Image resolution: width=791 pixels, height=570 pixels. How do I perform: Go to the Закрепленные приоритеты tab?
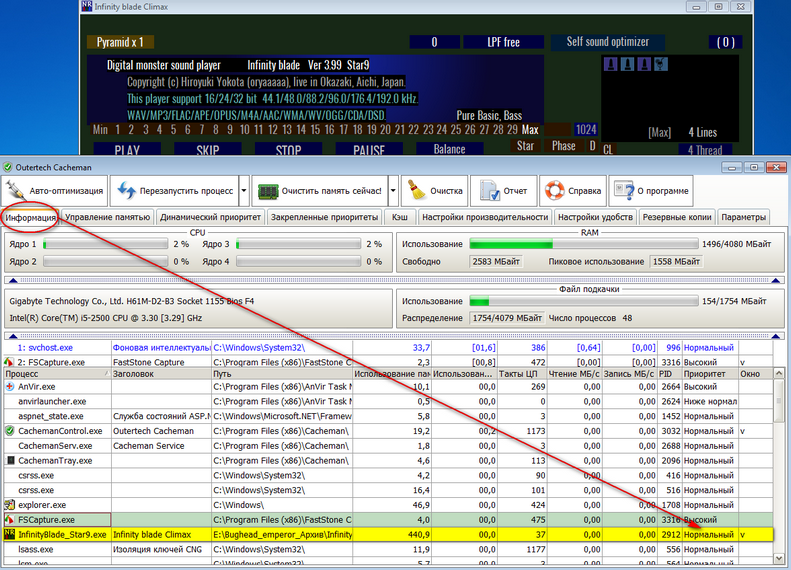[324, 217]
